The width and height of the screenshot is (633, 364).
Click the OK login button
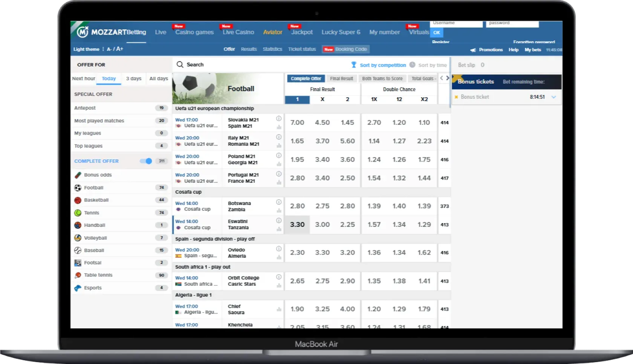click(x=437, y=32)
